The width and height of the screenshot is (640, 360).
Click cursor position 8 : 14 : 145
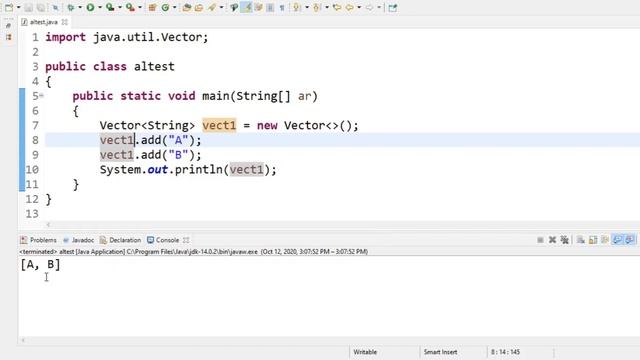505,352
